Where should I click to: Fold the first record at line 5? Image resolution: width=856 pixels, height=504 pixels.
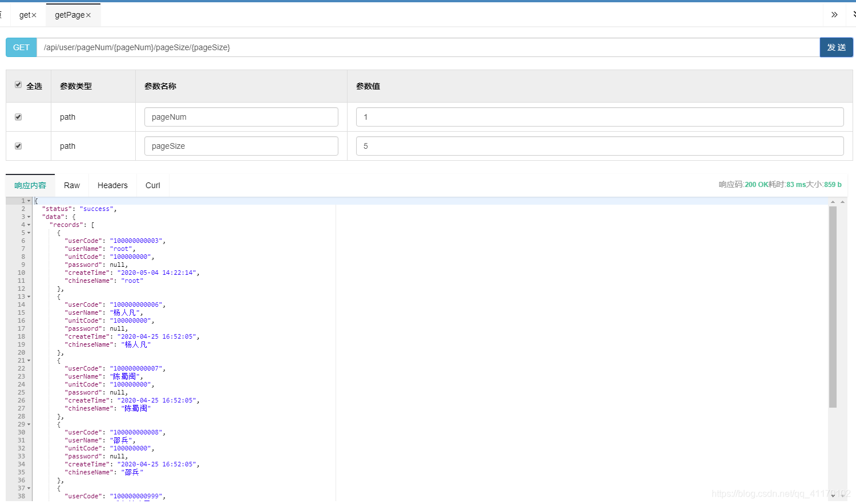[x=29, y=233]
